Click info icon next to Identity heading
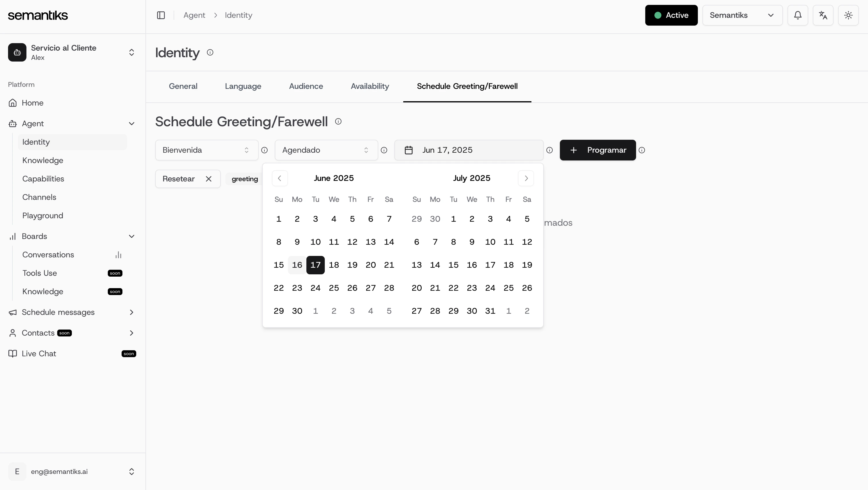Image resolution: width=868 pixels, height=490 pixels. (210, 53)
